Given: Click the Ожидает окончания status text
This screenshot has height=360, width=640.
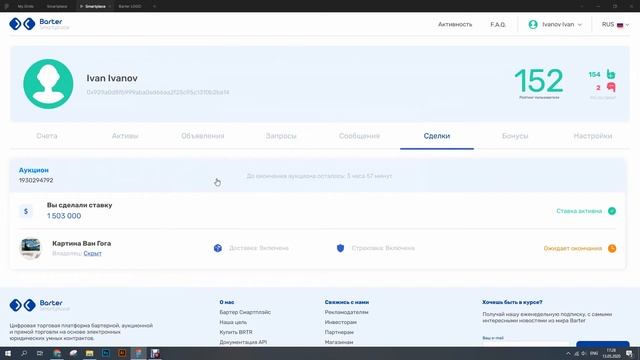Looking at the screenshot, I should coord(573,248).
